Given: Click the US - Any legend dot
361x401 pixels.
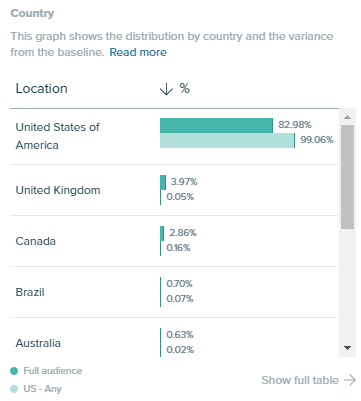Looking at the screenshot, I should pyautogui.click(x=14, y=389).
